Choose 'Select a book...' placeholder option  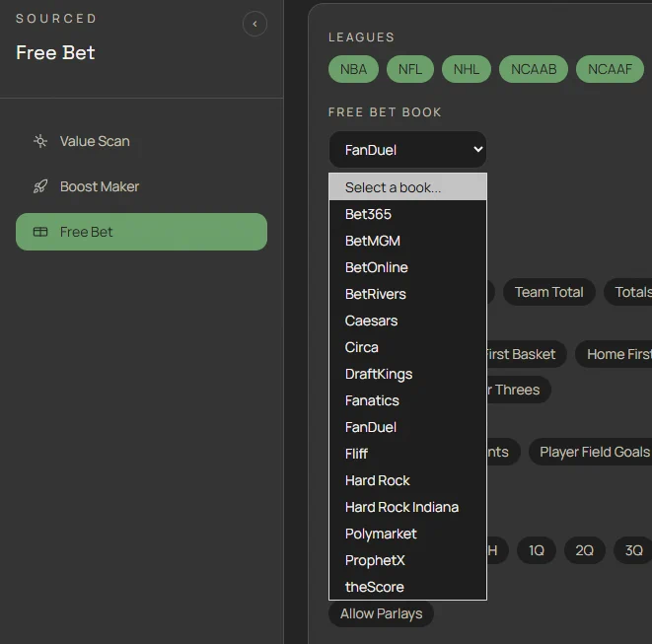tap(407, 187)
